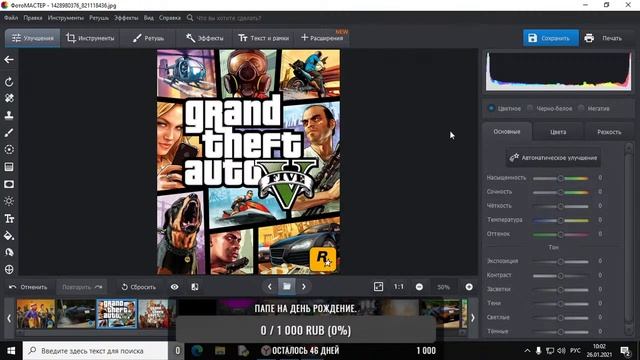640x360 pixels.
Task: Open the Ретушь menu
Action: coord(99,18)
